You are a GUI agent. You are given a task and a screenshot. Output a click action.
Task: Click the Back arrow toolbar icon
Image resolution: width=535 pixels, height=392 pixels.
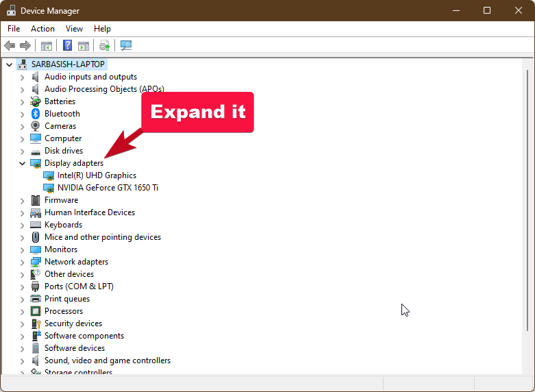point(10,45)
